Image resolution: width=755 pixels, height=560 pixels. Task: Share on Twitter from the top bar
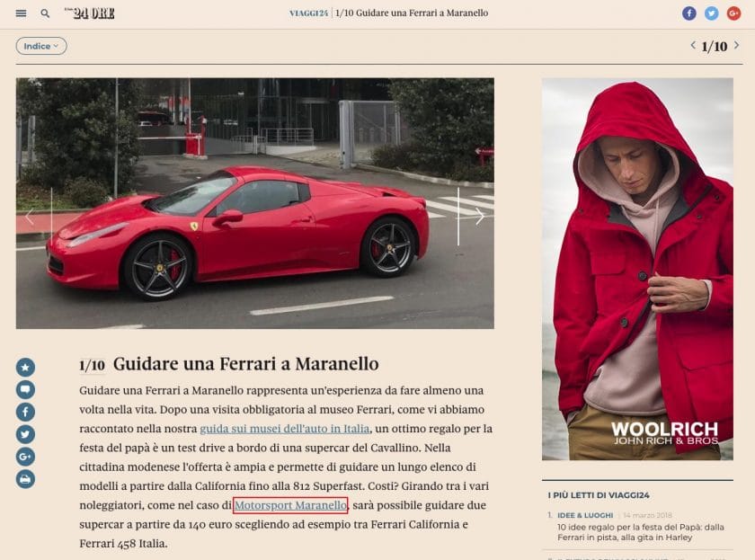point(711,13)
